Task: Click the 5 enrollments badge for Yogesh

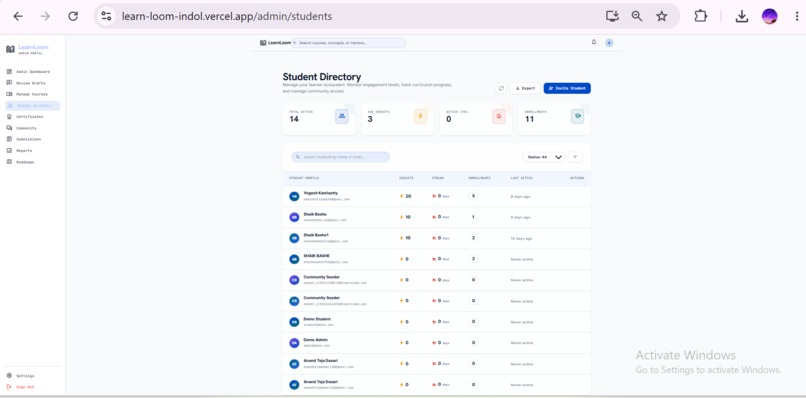Action: pyautogui.click(x=473, y=196)
